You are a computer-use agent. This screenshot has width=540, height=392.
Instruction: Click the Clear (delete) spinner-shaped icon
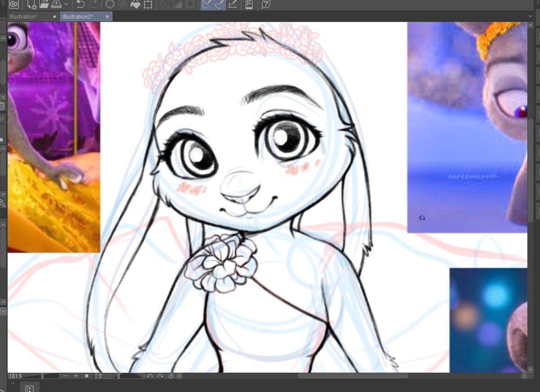point(109,4)
